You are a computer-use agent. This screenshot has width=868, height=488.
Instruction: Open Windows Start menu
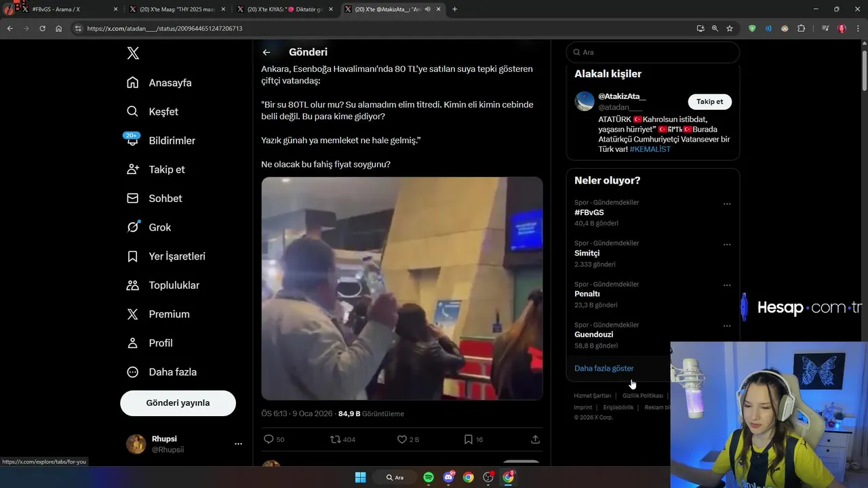coord(361,477)
